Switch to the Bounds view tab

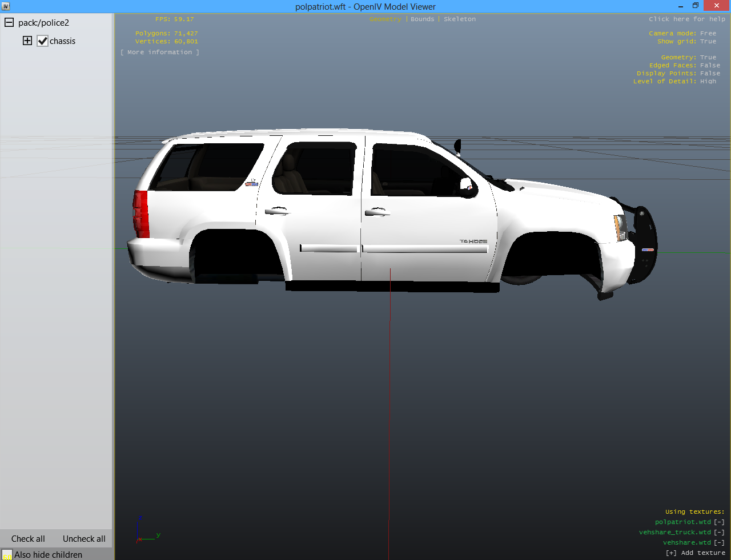pyautogui.click(x=422, y=19)
